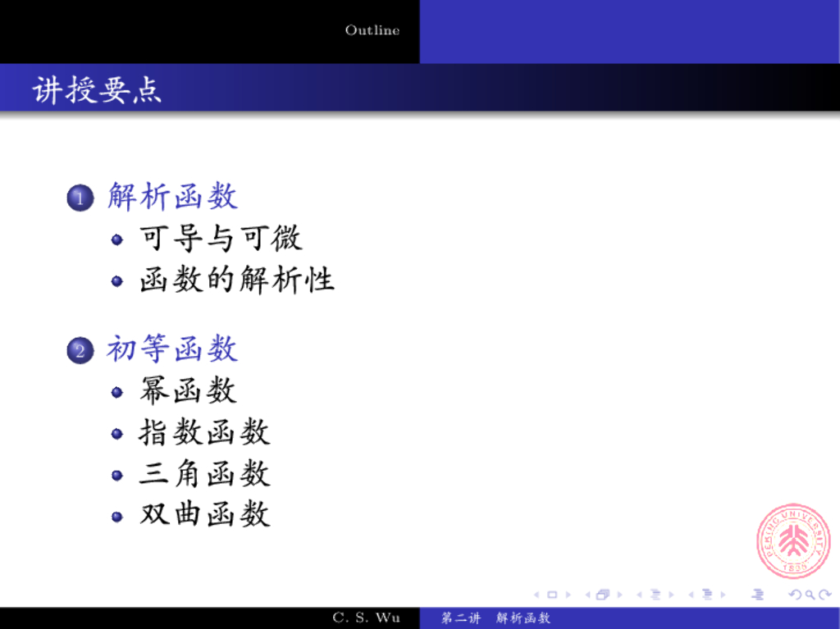Click author name C. S. Wu in footer
The height and width of the screenshot is (629, 840).
pos(367,618)
